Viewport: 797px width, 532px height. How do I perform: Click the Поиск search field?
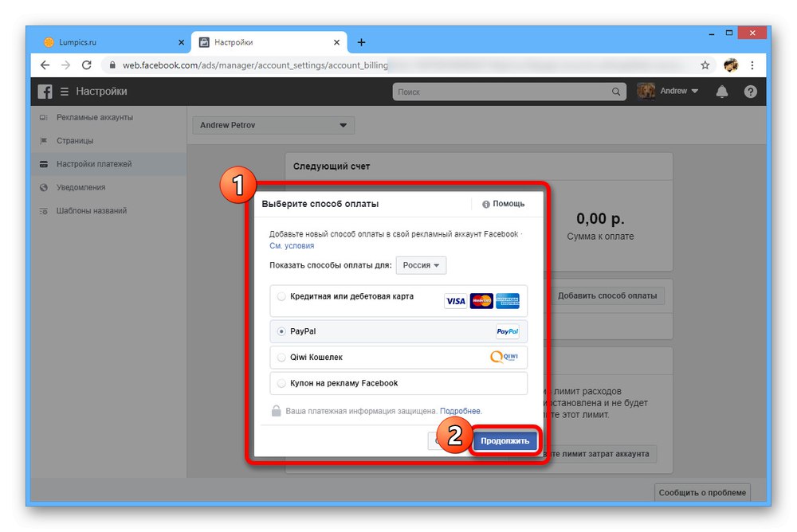pos(508,92)
